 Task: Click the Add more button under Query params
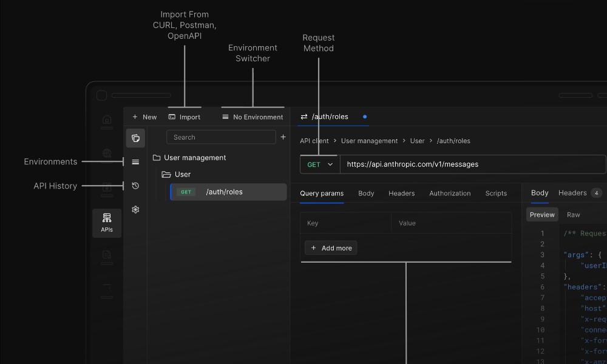point(331,248)
